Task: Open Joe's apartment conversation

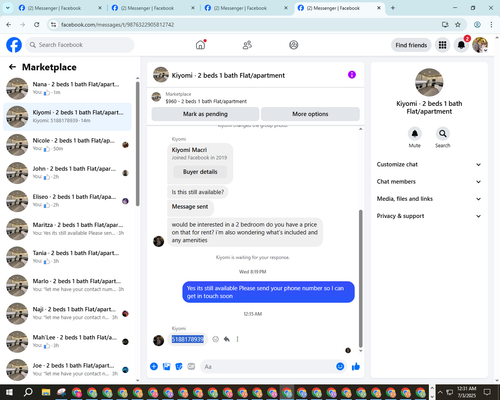Action: pos(67,370)
